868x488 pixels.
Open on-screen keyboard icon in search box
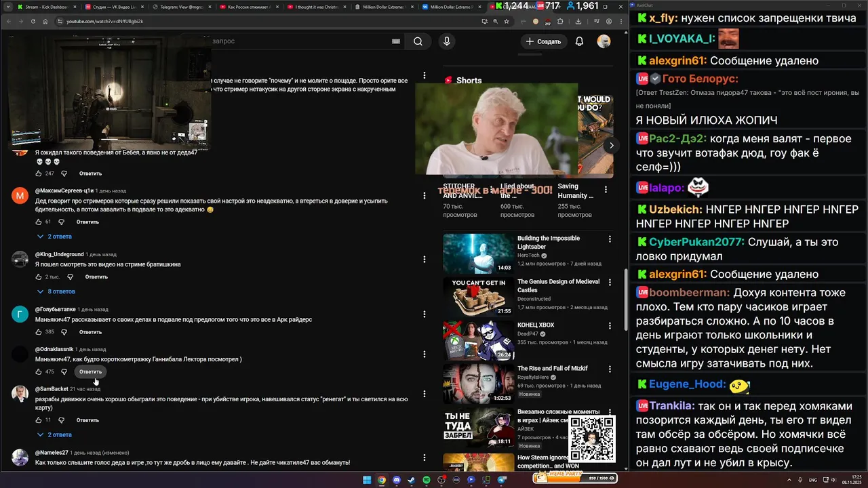point(396,41)
